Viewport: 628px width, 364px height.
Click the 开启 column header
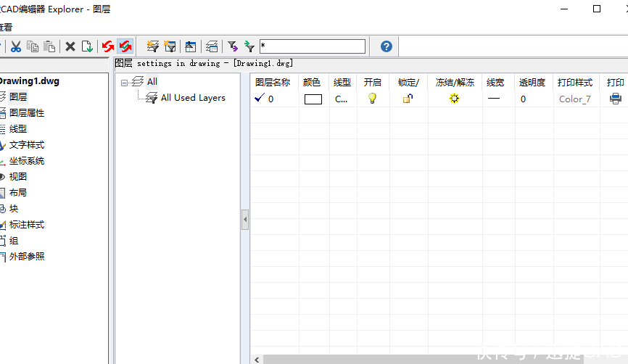coord(373,83)
